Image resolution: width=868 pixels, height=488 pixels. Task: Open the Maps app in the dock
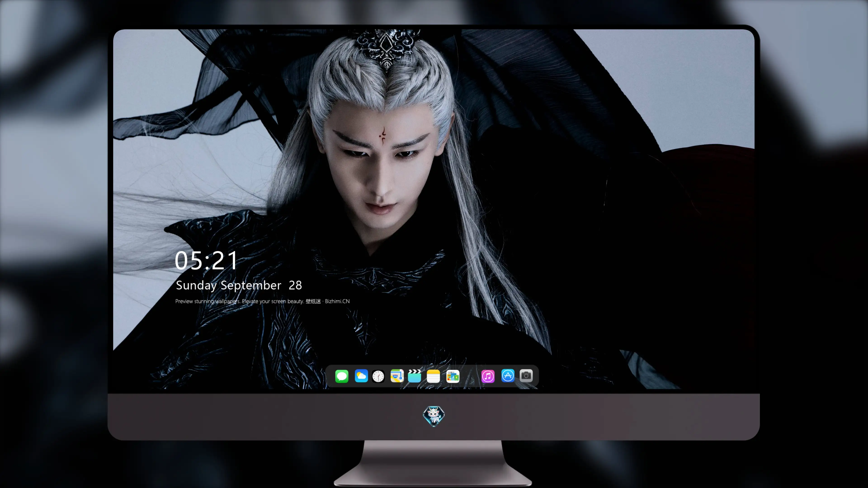pyautogui.click(x=397, y=376)
